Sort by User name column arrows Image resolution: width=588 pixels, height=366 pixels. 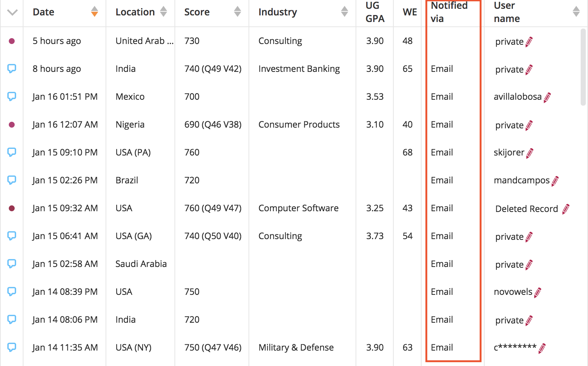coord(576,12)
